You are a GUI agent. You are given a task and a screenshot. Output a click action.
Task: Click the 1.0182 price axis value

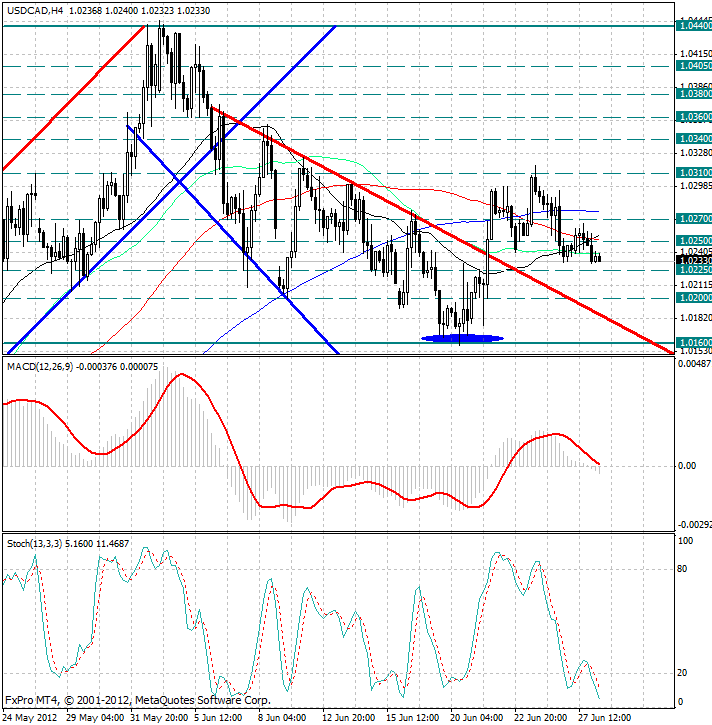click(696, 318)
